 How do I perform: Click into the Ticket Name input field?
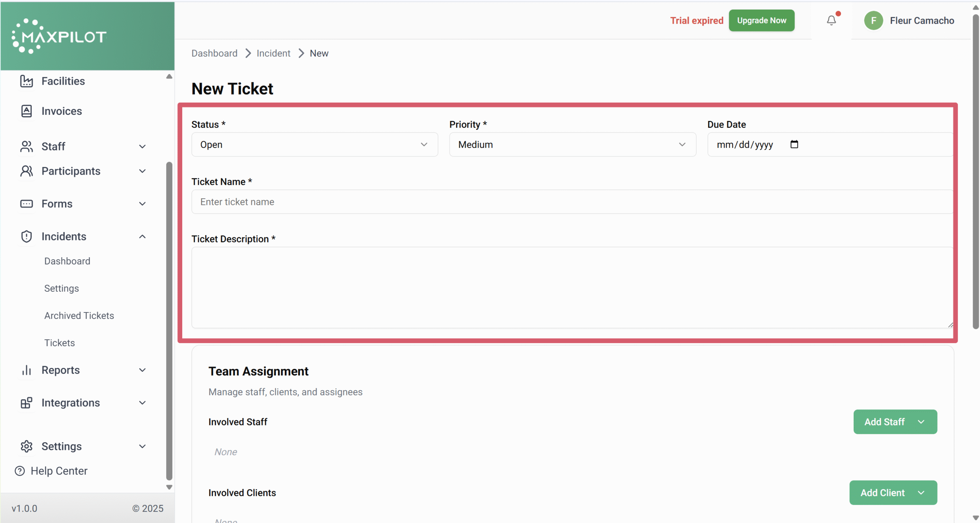[x=572, y=202]
